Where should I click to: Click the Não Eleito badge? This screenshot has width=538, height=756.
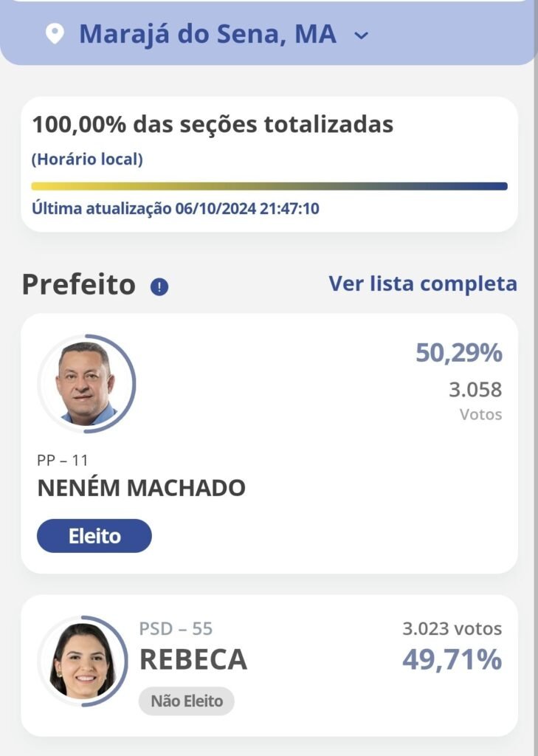[187, 701]
